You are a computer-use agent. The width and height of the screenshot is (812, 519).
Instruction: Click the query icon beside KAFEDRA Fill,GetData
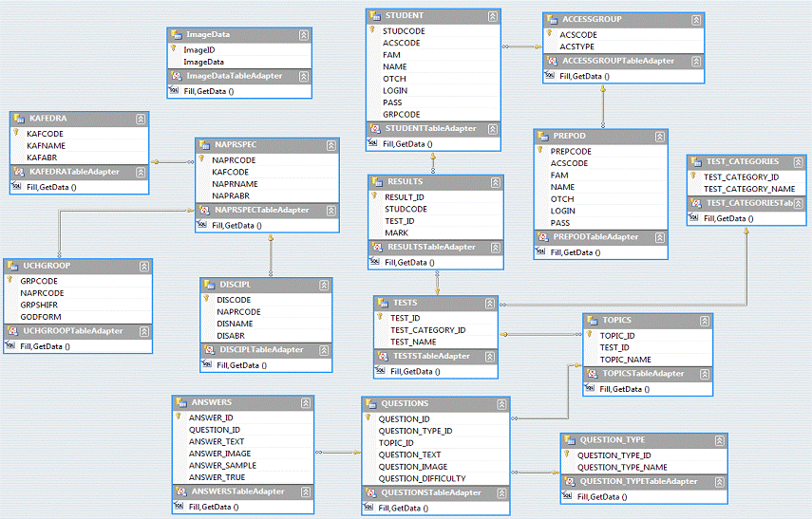click(x=17, y=187)
